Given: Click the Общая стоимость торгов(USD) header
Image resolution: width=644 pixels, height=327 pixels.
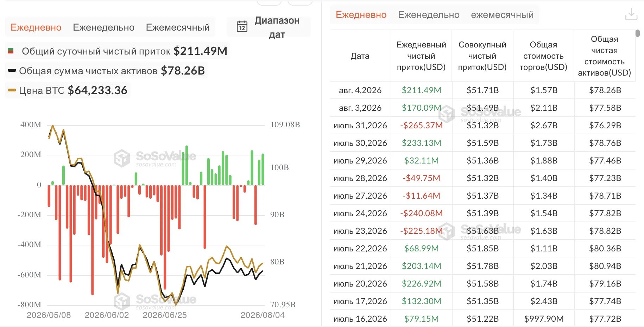Looking at the screenshot, I should click(543, 56).
